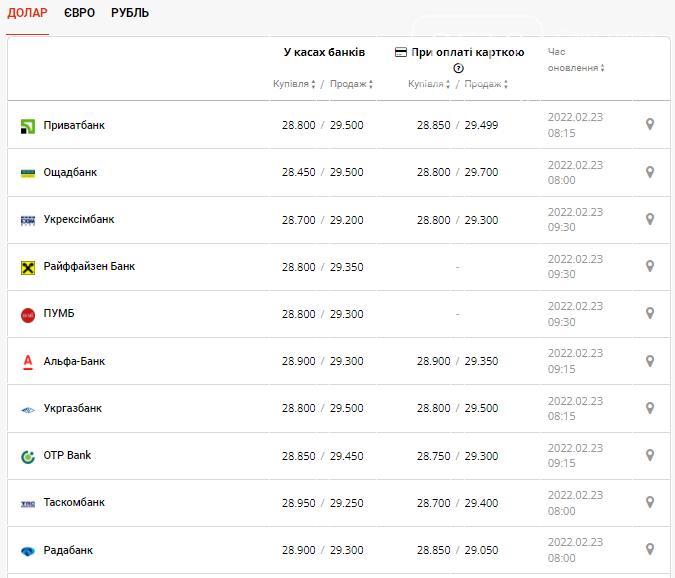675x578 pixels.
Task: Open the Таскомбанк bank link
Action: [x=74, y=502]
